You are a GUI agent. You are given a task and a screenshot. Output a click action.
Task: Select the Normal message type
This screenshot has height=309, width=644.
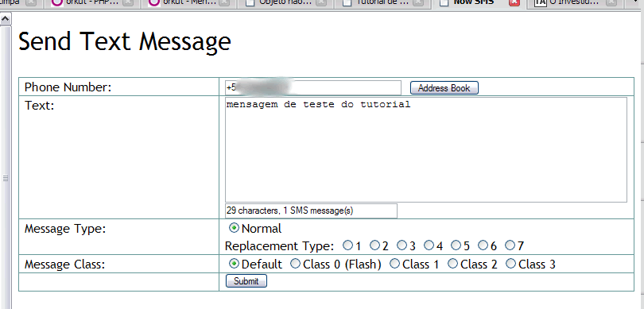point(234,228)
